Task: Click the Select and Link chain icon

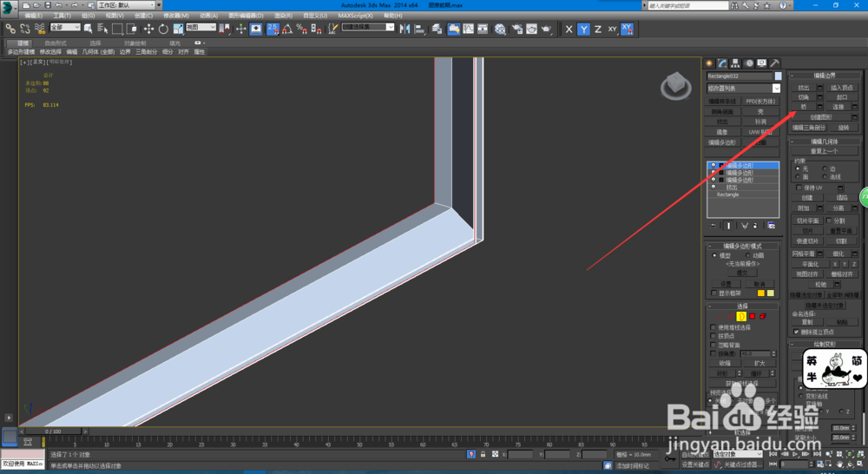Action: coord(10,29)
